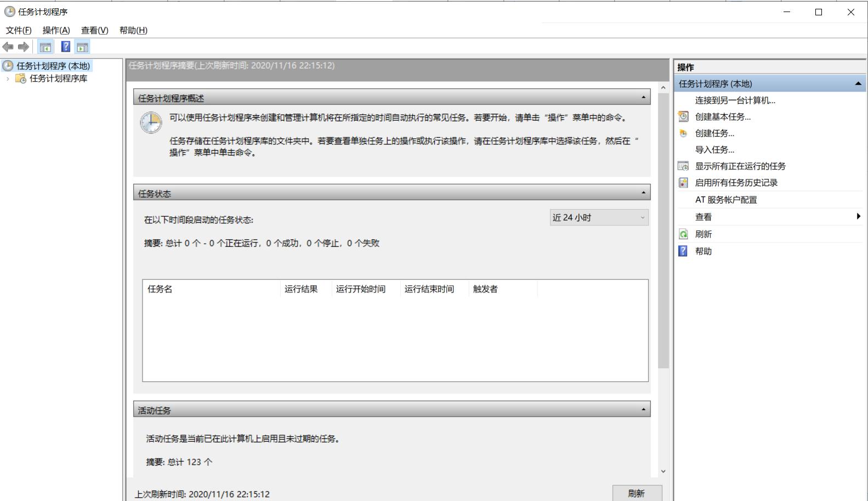Click the 摘要: 总计 0 个 status summary

[262, 243]
